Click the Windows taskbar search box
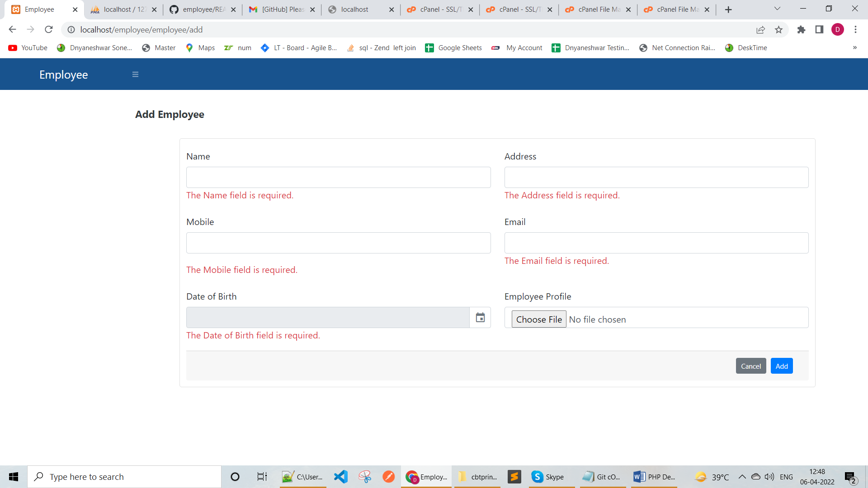 (x=124, y=477)
